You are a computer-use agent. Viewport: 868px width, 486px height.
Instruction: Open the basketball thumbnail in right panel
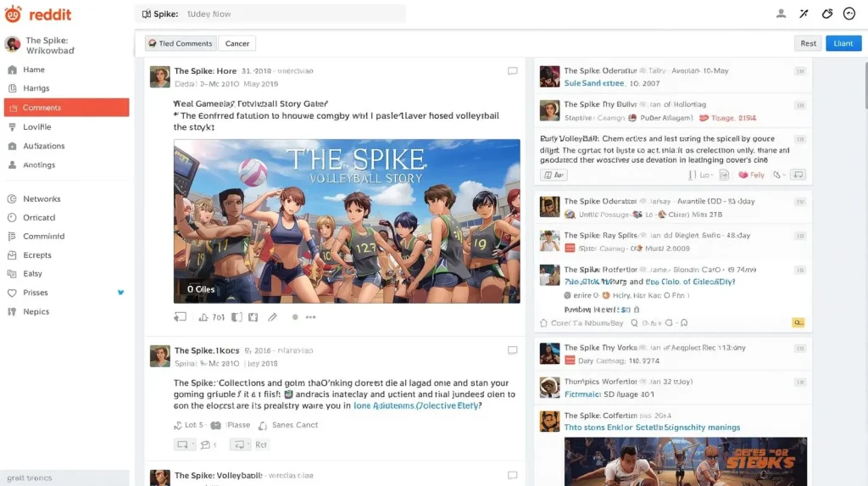(x=685, y=461)
